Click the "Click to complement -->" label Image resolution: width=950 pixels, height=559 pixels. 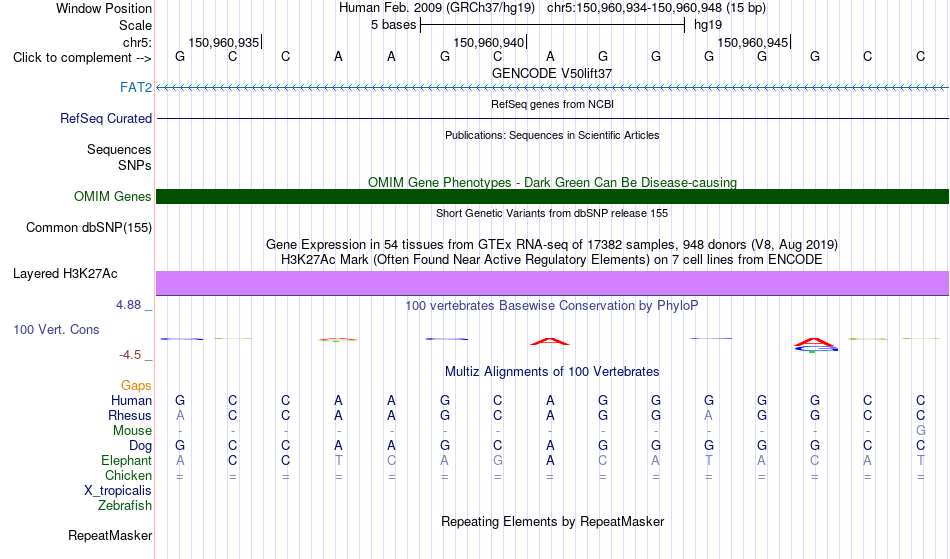82,58
